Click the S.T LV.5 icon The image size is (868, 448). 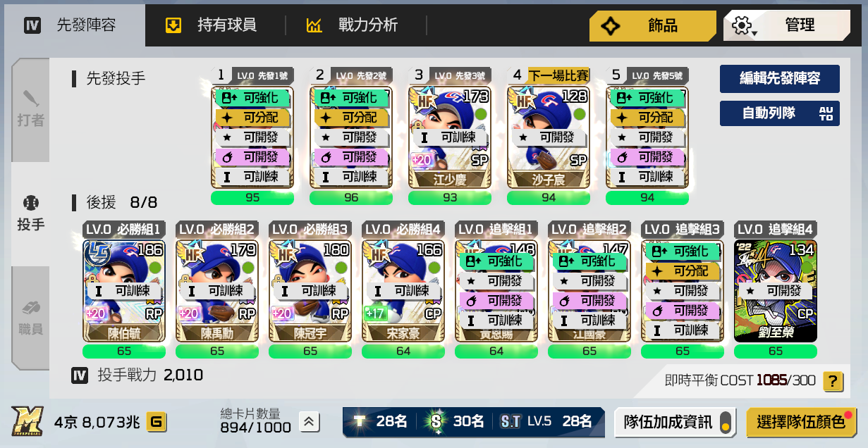tap(510, 422)
